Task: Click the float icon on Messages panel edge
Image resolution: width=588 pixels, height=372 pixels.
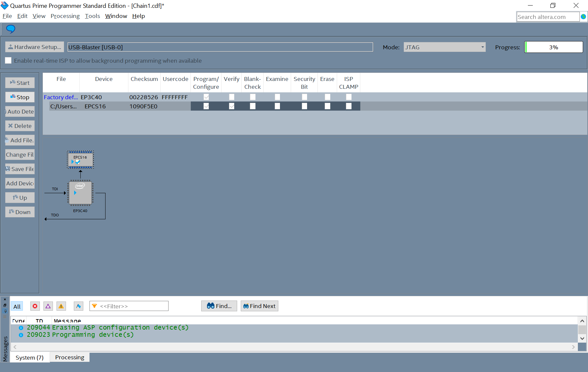Action: [5, 305]
